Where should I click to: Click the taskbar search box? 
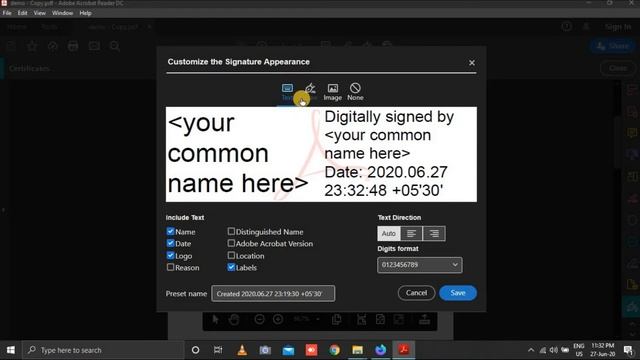click(103, 350)
